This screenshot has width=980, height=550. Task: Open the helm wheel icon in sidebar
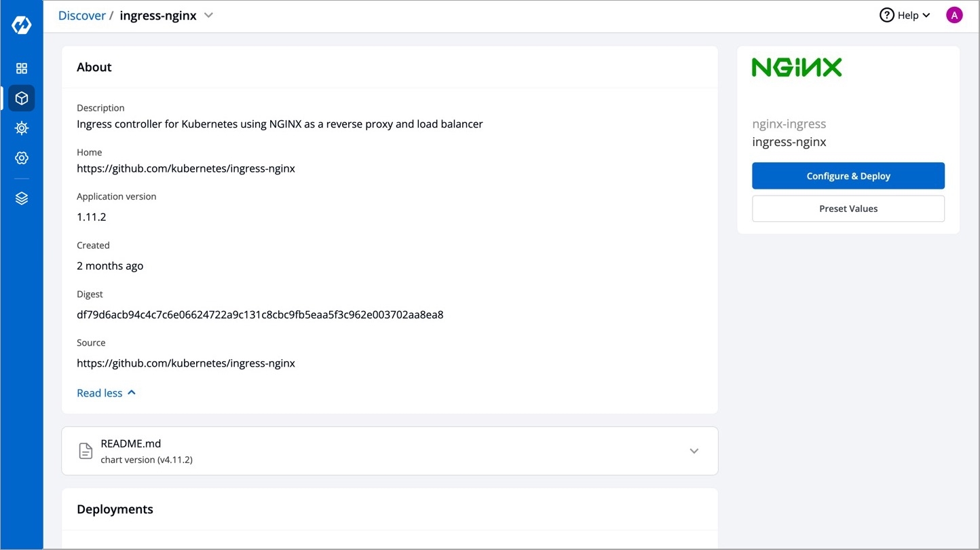click(22, 128)
